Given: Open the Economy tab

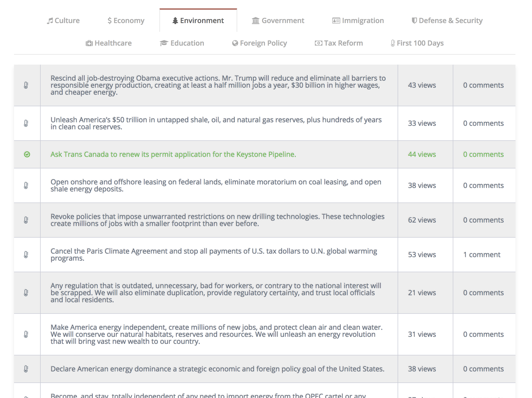Looking at the screenshot, I should coord(126,21).
